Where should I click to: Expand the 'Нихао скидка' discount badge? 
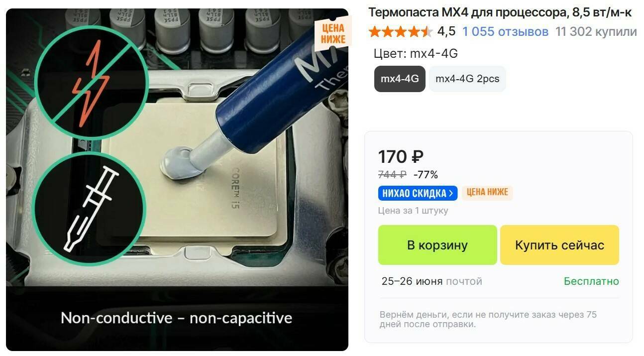418,193
